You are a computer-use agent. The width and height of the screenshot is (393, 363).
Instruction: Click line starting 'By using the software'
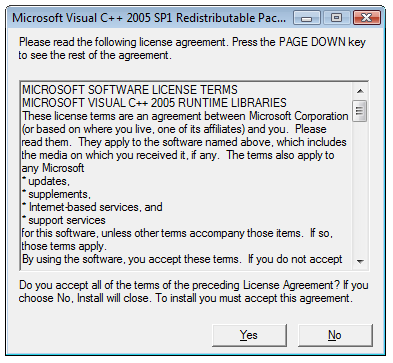pos(182,259)
